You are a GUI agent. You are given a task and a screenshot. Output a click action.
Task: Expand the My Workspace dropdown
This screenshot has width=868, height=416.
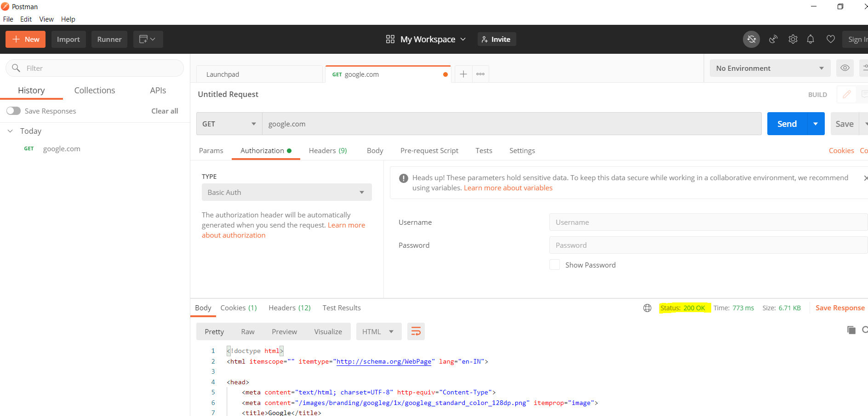[433, 40]
